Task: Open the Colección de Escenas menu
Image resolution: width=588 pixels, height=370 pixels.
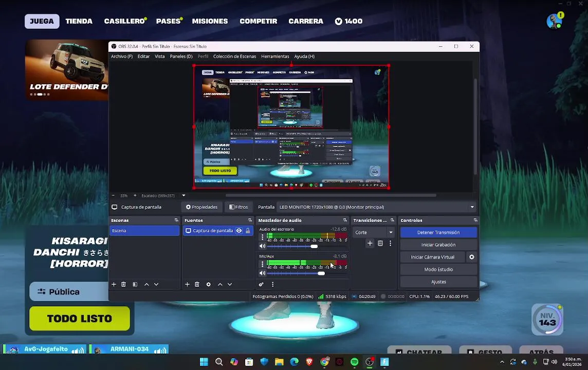Action: pos(235,57)
